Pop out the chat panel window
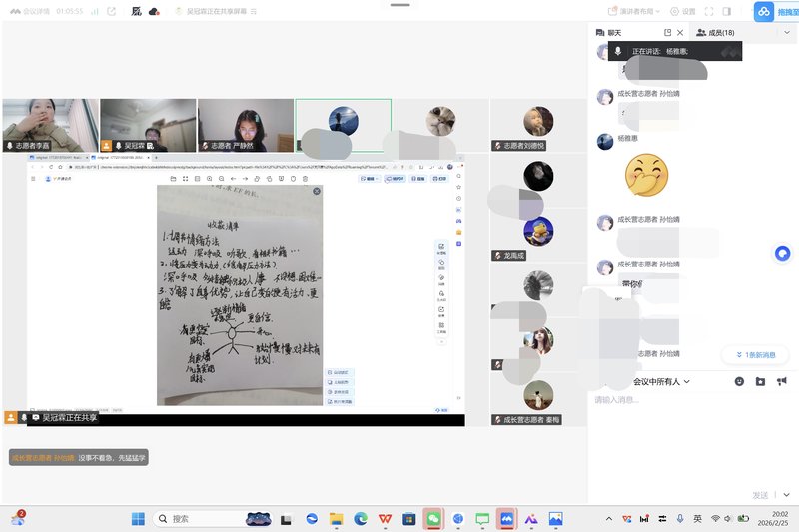 point(668,32)
